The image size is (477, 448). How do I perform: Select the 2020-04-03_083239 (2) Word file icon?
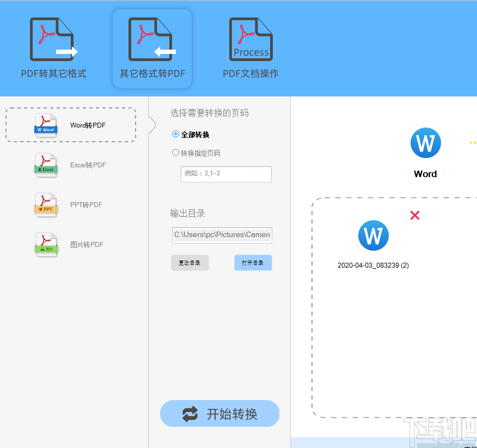(373, 235)
